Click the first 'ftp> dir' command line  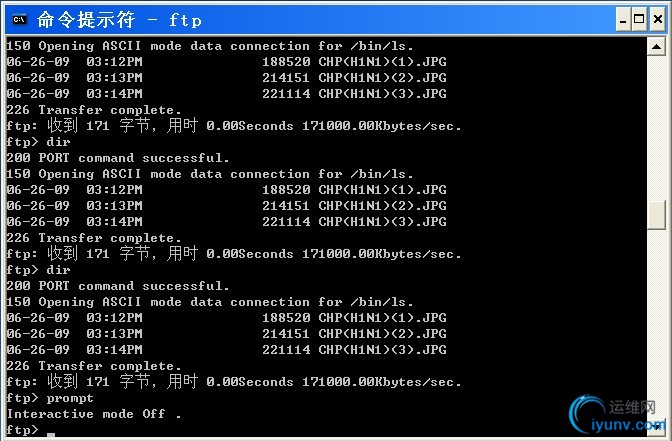coord(38,142)
